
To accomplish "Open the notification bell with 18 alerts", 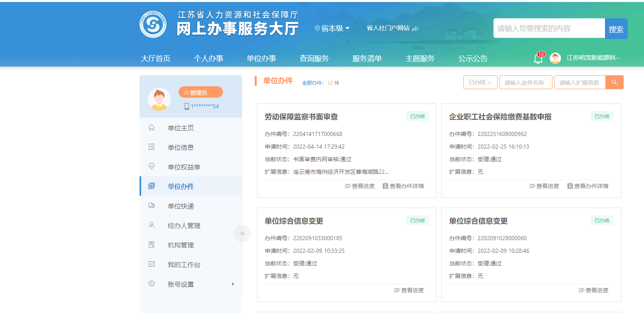I will [538, 58].
